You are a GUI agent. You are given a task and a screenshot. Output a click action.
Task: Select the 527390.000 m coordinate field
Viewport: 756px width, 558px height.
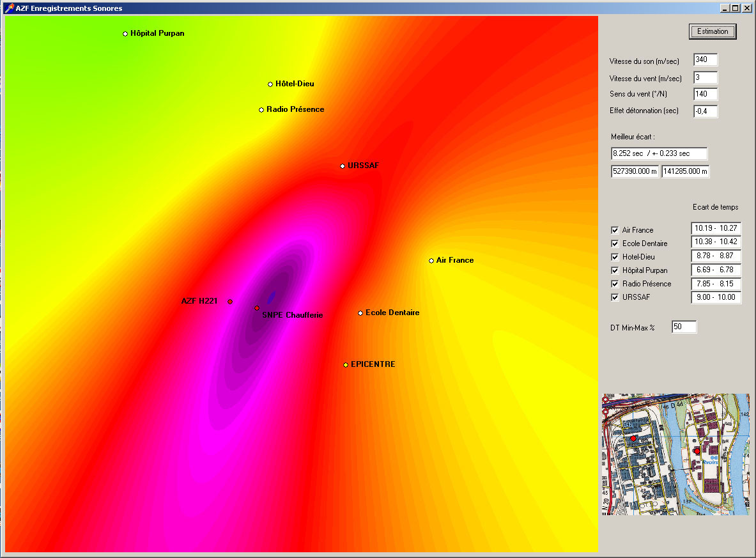(x=635, y=171)
